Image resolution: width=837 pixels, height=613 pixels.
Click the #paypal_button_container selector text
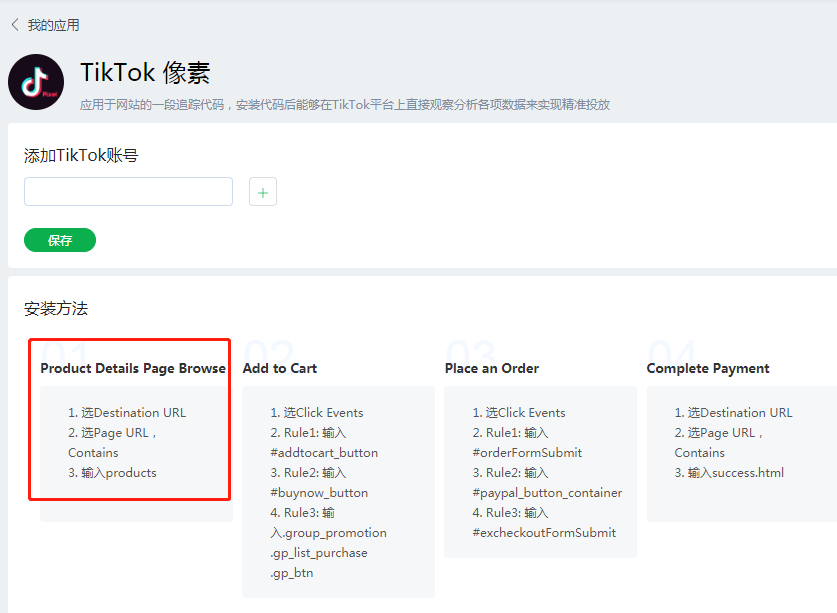point(547,493)
